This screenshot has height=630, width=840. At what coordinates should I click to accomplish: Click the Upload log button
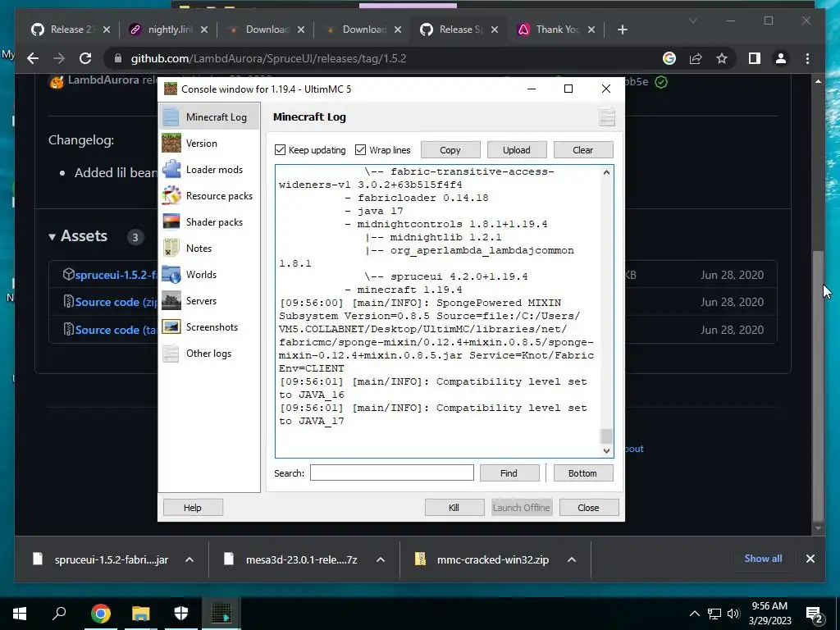(x=517, y=150)
